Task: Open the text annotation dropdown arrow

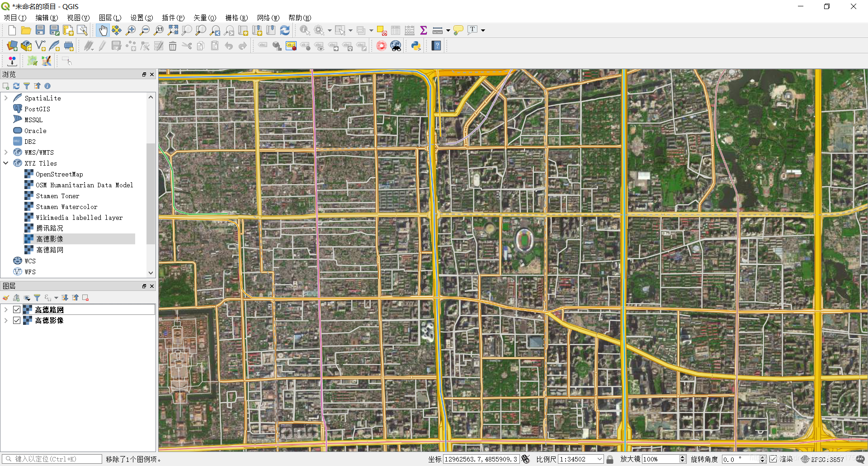Action: pos(483,30)
